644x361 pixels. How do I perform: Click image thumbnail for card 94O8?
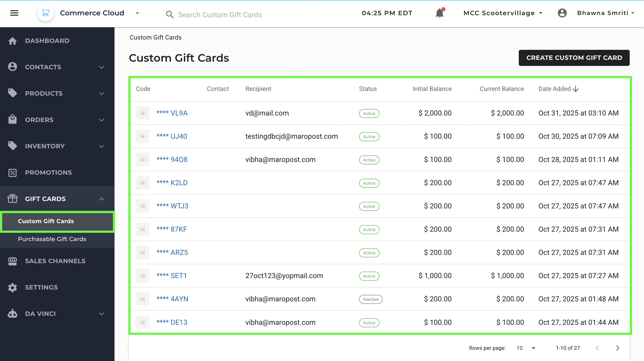coord(143,160)
